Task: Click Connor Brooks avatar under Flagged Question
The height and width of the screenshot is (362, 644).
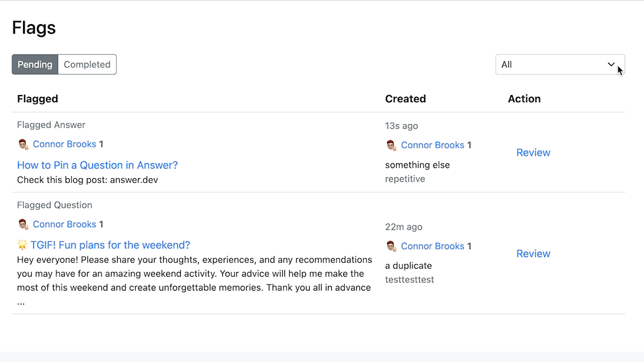Action: (x=22, y=224)
